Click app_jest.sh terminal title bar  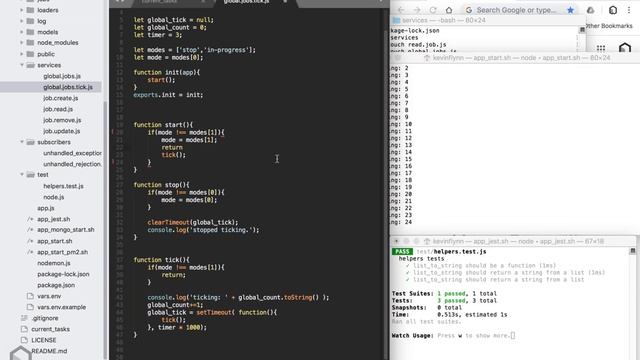pos(513,241)
